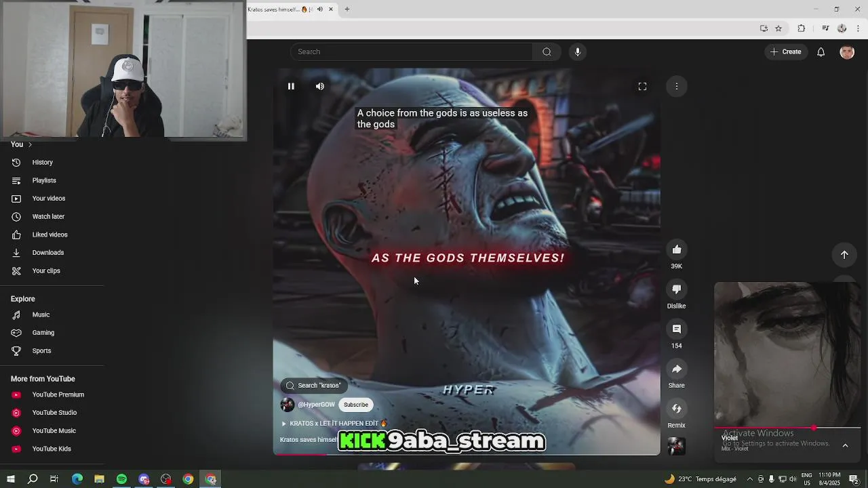Focus the YouTube search field
Screen dimensions: 868x488
click(412, 52)
